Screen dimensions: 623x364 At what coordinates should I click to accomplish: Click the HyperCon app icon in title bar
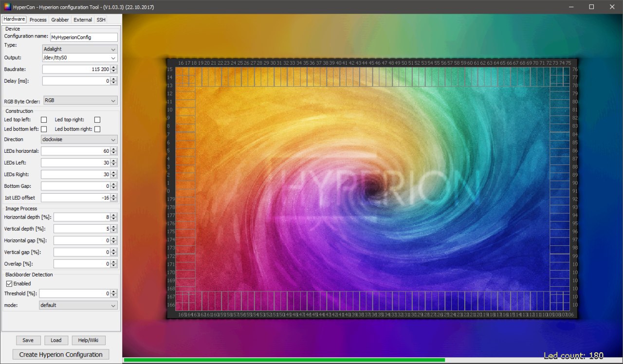coord(7,7)
